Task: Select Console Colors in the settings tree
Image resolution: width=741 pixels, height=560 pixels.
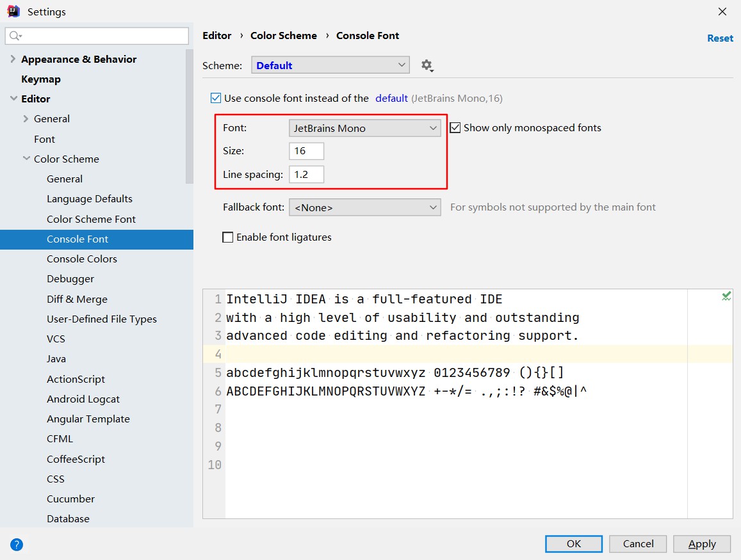Action: tap(82, 259)
